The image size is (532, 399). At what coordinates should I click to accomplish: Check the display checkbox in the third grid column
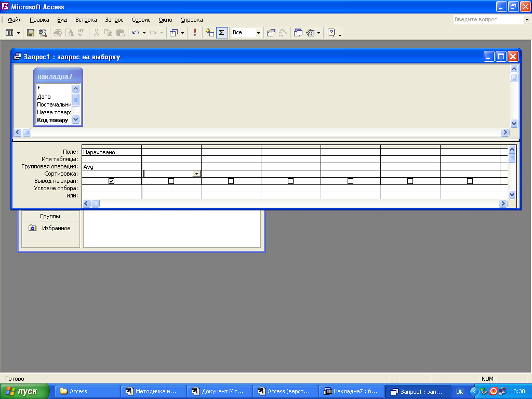tap(231, 181)
